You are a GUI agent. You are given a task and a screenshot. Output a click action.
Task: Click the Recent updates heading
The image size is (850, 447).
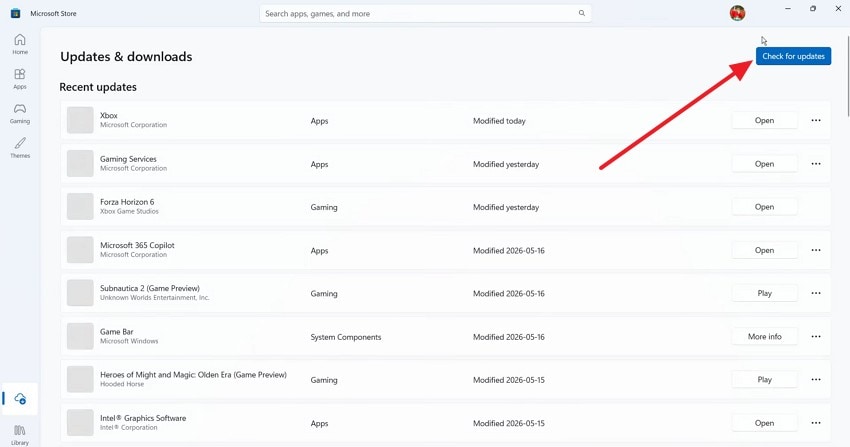(98, 87)
